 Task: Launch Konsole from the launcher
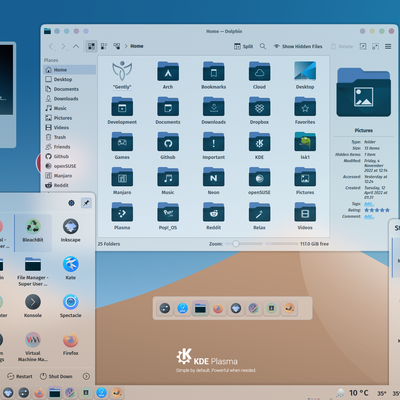(33, 306)
